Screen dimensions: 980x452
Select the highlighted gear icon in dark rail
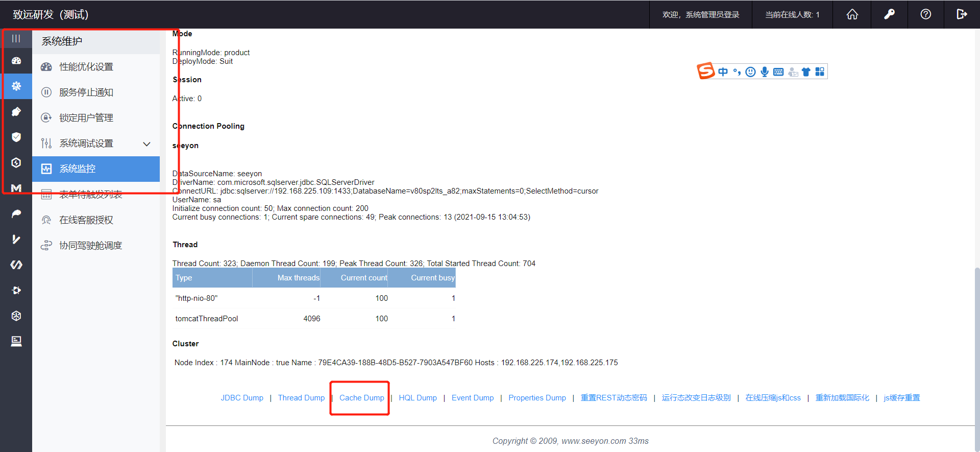tap(16, 86)
